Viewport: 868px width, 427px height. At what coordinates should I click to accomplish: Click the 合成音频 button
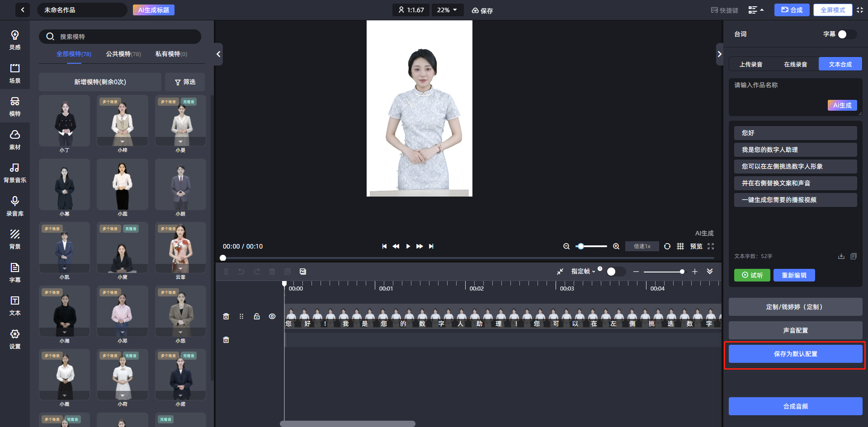click(795, 406)
